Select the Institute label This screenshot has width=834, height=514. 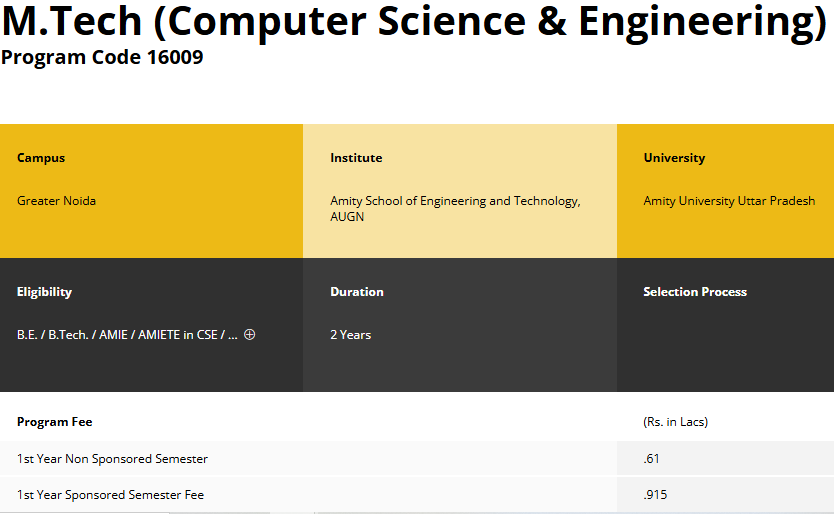pyautogui.click(x=356, y=158)
